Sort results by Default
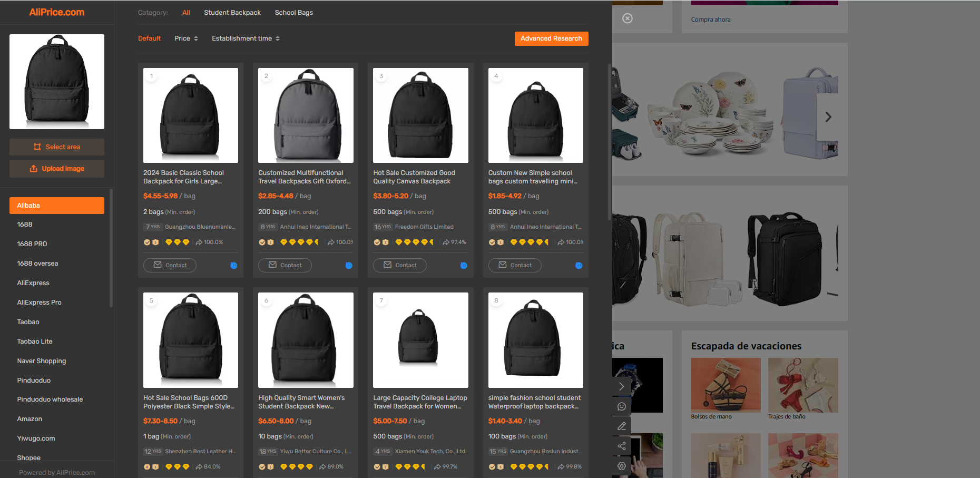The height and width of the screenshot is (478, 980). click(x=149, y=38)
